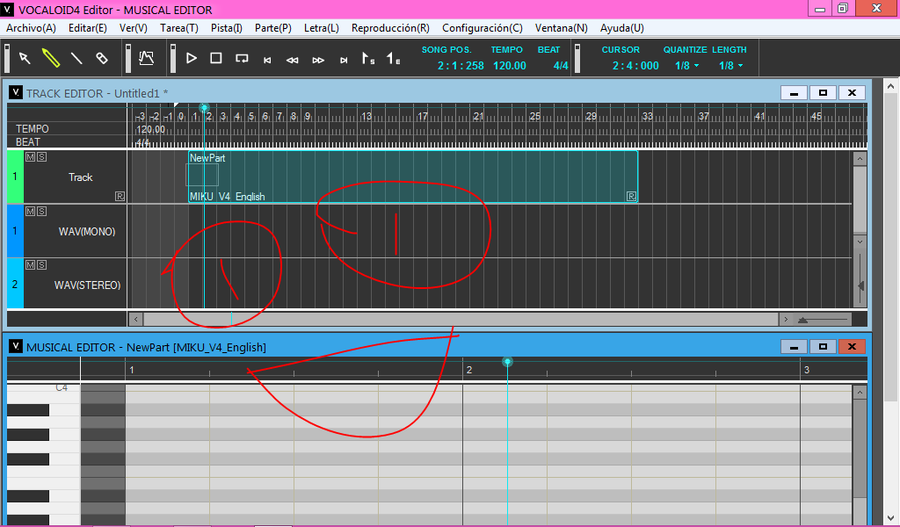Click the BEAT 4/4 value in toolbar
The width and height of the screenshot is (900, 527).
click(560, 65)
